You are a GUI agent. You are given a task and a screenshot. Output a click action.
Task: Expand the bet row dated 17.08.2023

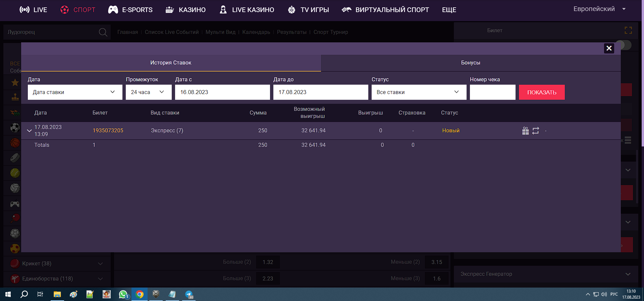pyautogui.click(x=29, y=131)
